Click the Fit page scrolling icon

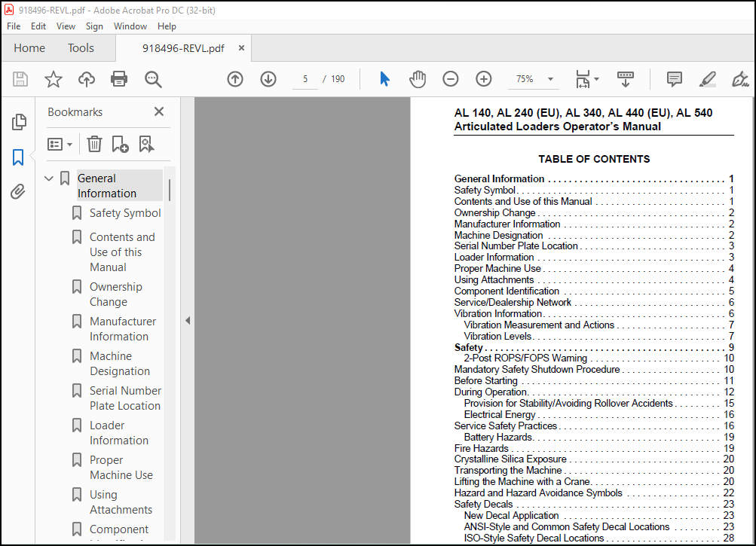click(x=583, y=79)
